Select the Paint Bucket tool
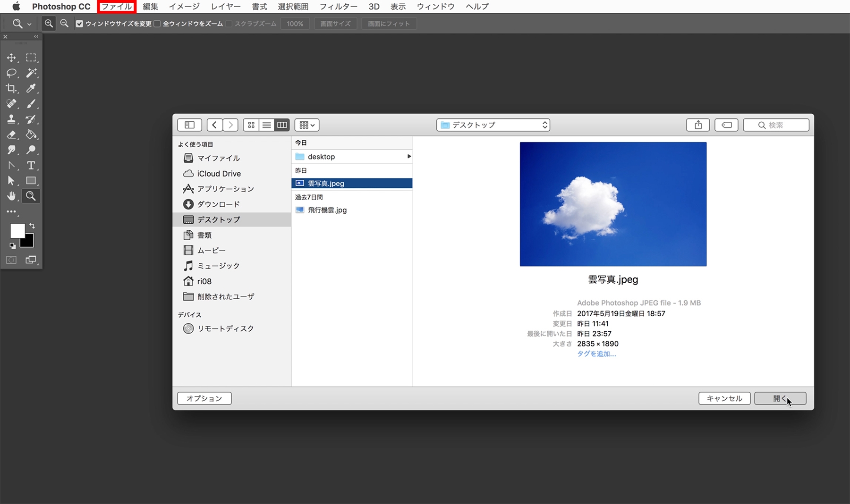 point(31,134)
